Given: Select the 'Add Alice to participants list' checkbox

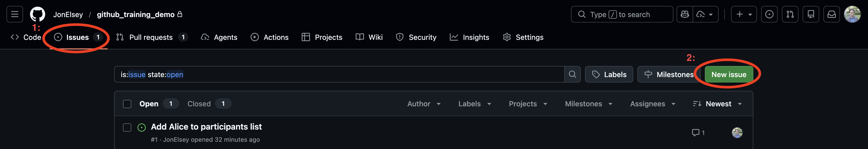Looking at the screenshot, I should point(127,128).
